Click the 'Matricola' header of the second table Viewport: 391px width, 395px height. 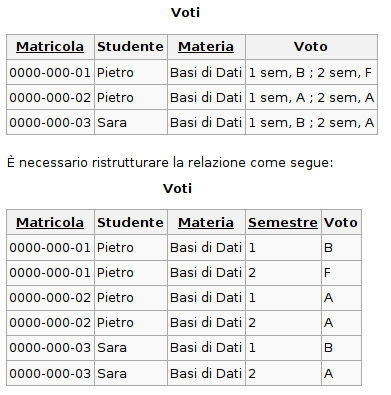click(50, 222)
